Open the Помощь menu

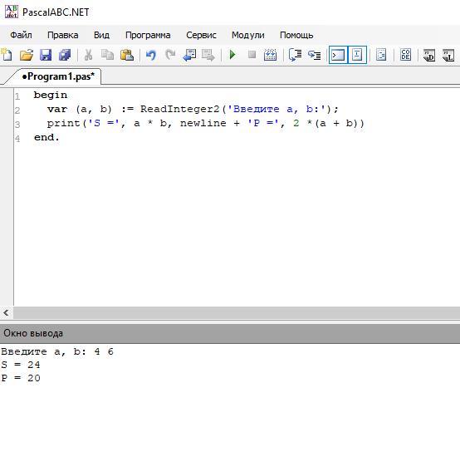296,35
